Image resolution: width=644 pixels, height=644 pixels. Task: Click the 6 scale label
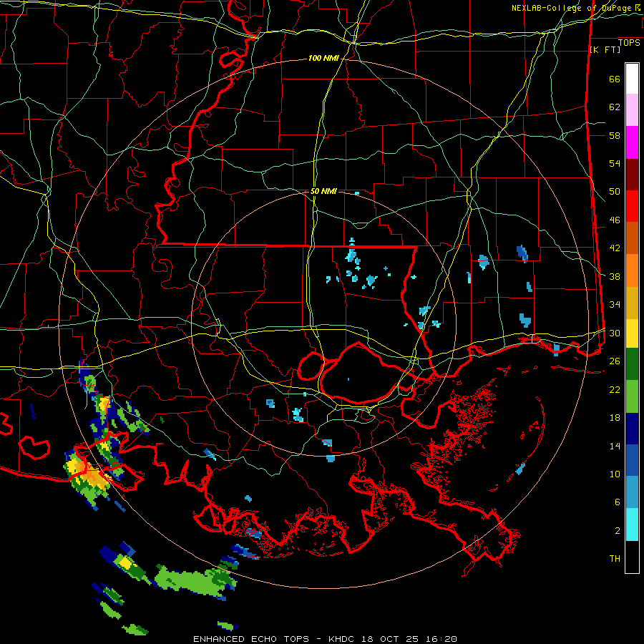618,502
